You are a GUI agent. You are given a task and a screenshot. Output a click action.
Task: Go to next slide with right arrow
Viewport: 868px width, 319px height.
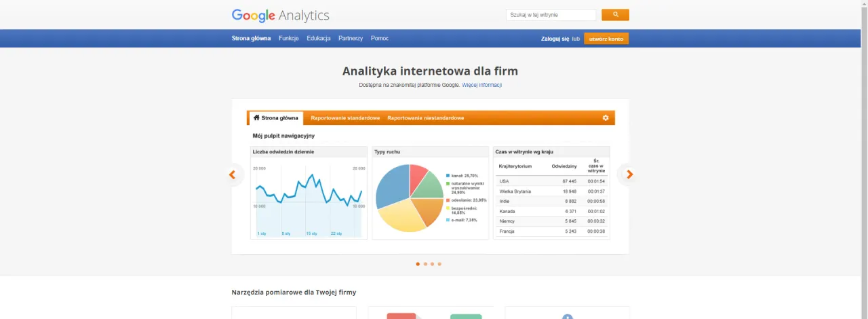click(x=629, y=174)
